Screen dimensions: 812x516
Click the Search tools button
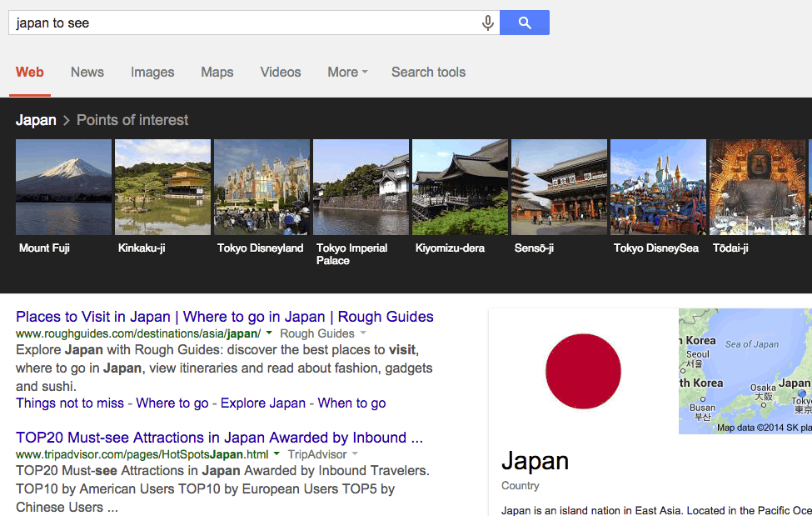(x=428, y=73)
